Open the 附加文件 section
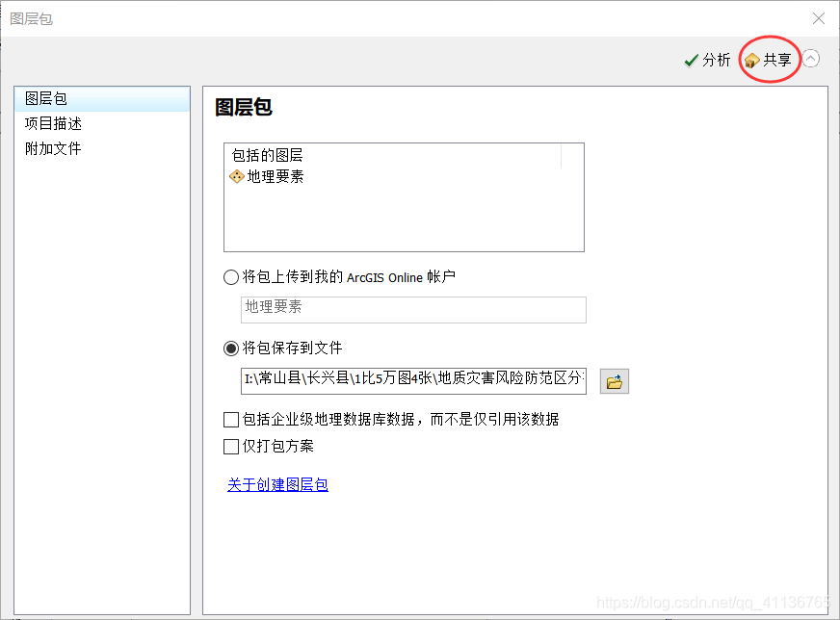The width and height of the screenshot is (840, 620). coord(51,148)
